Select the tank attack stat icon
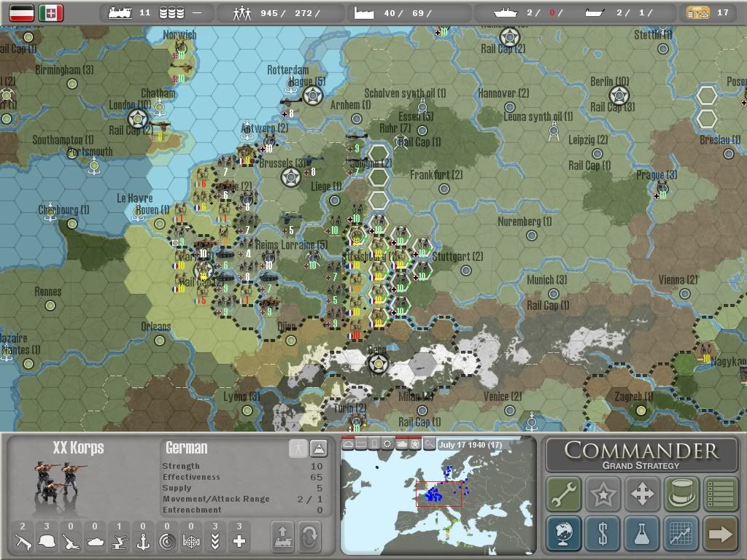Viewport: 747px width, 560px height. click(95, 536)
